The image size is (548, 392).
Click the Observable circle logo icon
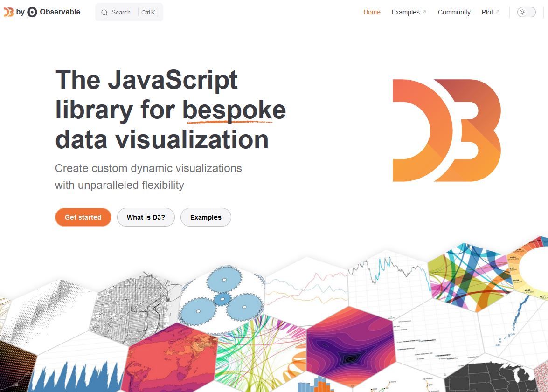pos(32,12)
